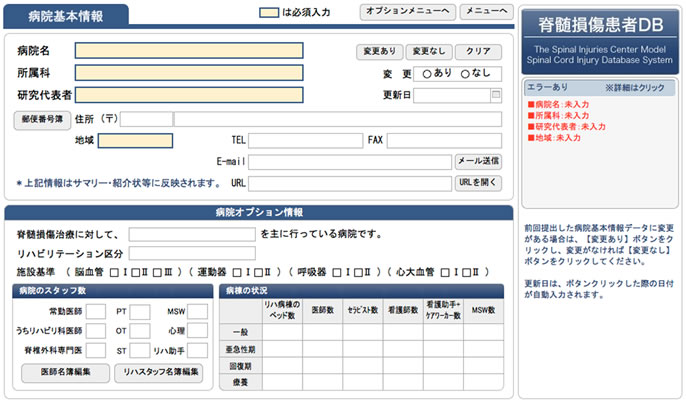
Task: Open 医師名簿編集 doctor list editor
Action: [x=63, y=372]
